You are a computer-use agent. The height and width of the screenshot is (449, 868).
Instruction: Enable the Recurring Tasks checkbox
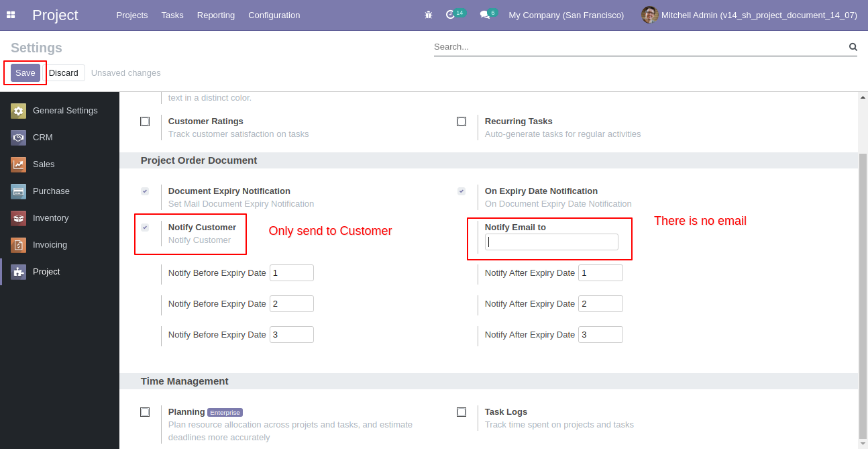[462, 121]
